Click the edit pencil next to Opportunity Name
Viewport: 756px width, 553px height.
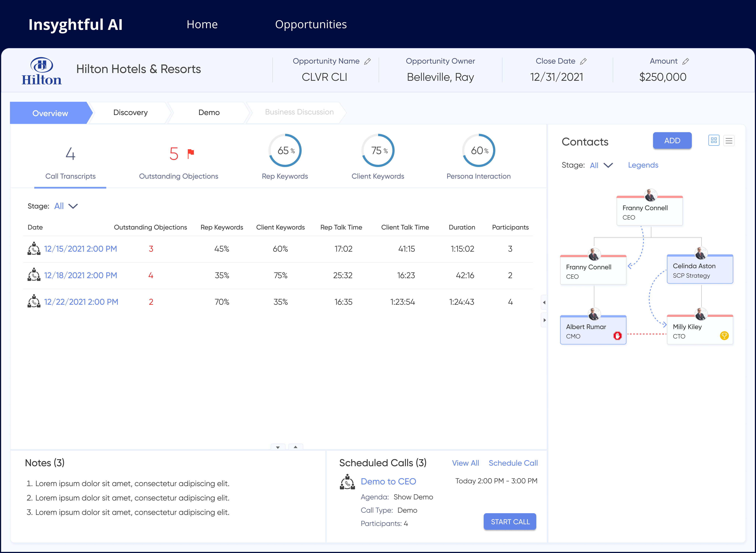click(367, 61)
